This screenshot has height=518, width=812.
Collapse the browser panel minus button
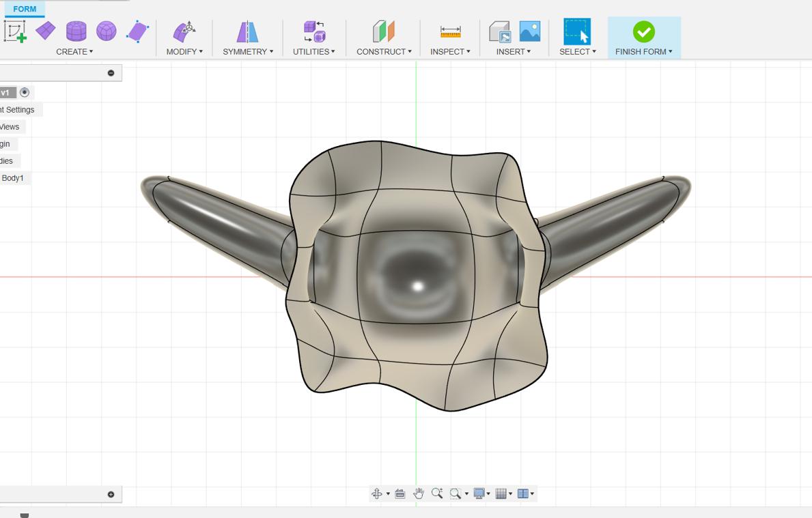[111, 73]
